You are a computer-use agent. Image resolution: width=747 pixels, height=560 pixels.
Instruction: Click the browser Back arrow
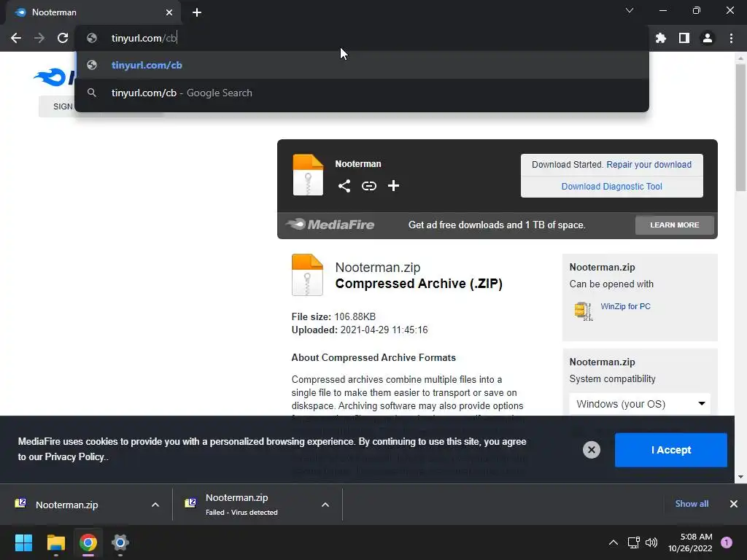(x=16, y=38)
